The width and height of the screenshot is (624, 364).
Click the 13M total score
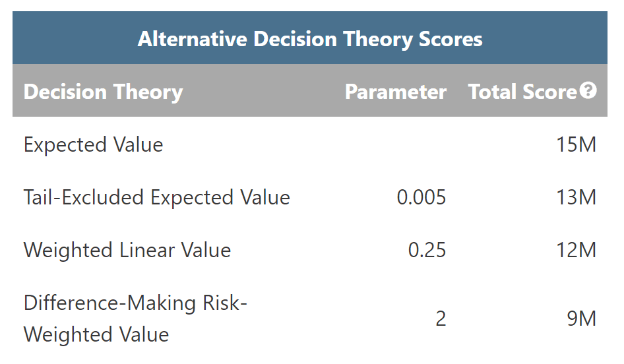[576, 197]
